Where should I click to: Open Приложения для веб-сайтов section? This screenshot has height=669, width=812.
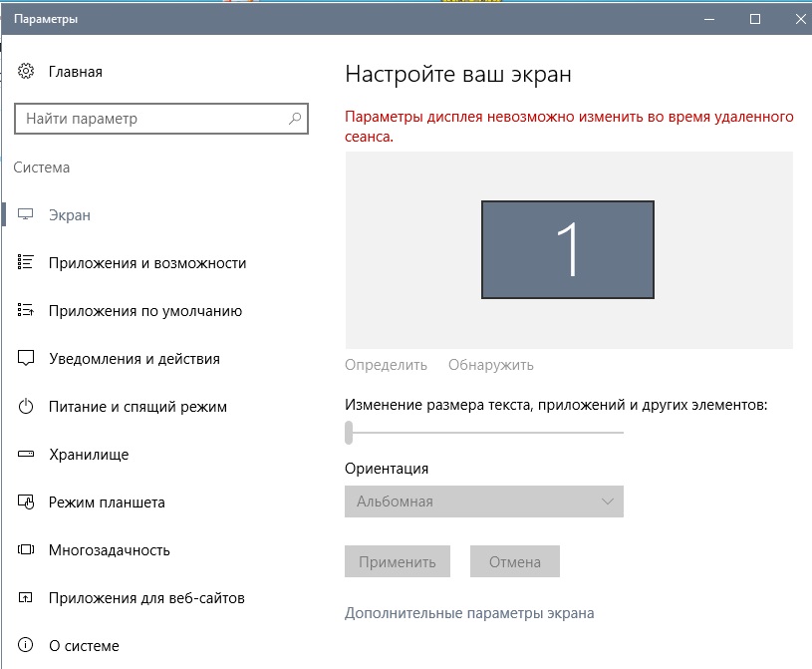(x=146, y=598)
